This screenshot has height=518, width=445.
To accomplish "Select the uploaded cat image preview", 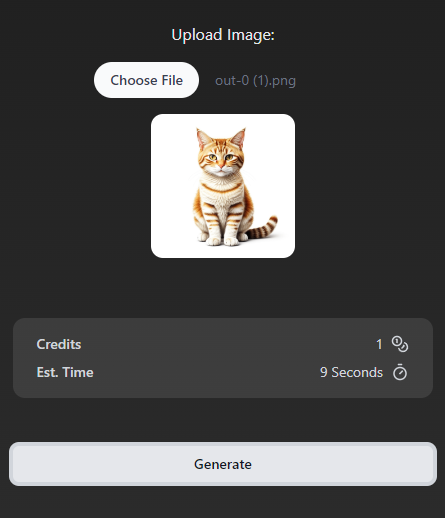I will click(x=223, y=186).
